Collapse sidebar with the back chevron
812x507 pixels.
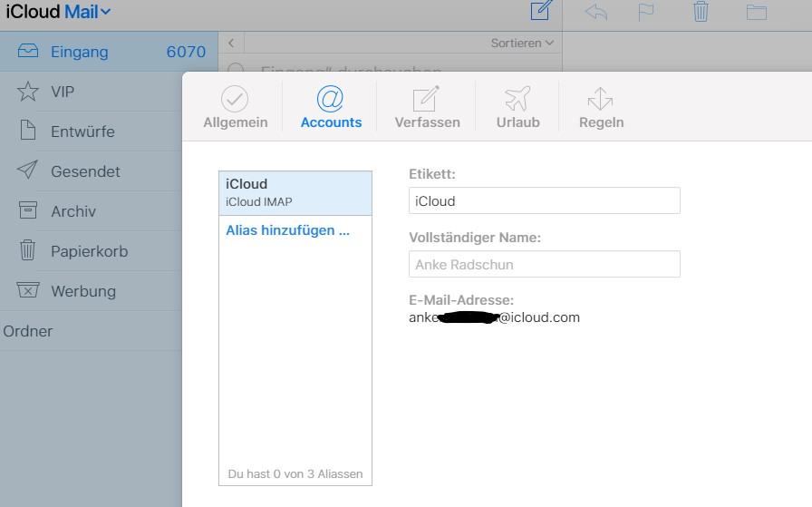(231, 43)
